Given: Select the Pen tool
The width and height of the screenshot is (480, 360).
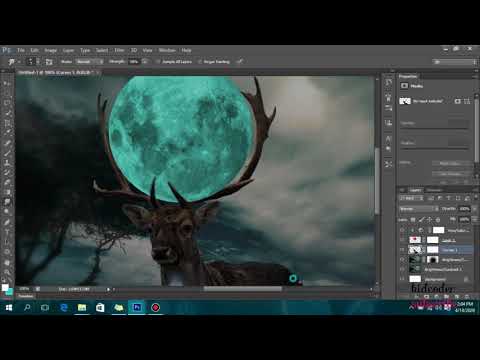Looking at the screenshot, I should point(7,222).
